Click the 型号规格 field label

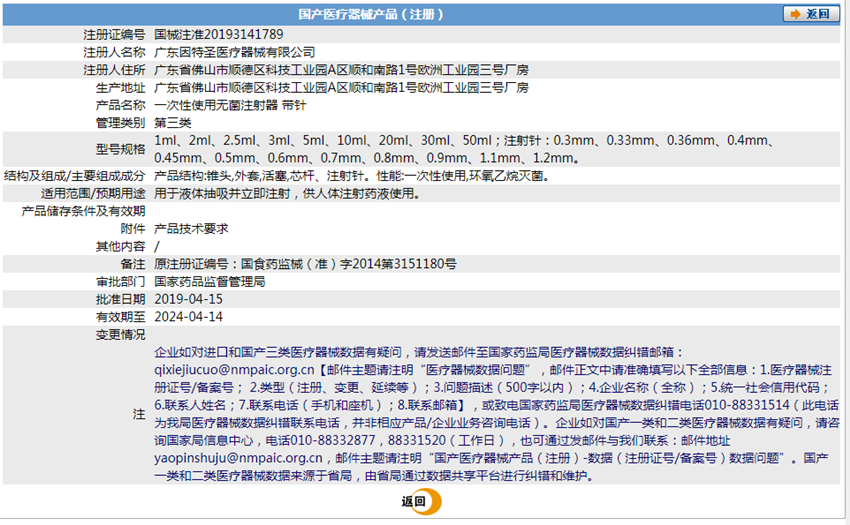coord(120,149)
